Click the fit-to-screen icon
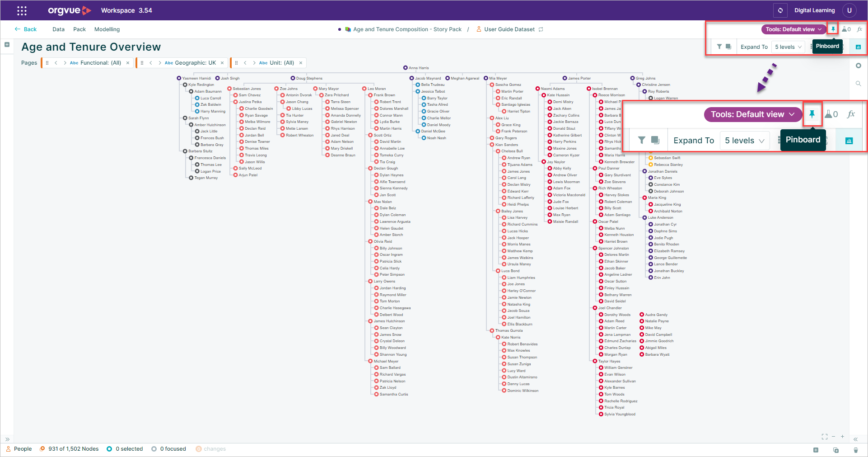The width and height of the screenshot is (868, 457). tap(824, 437)
